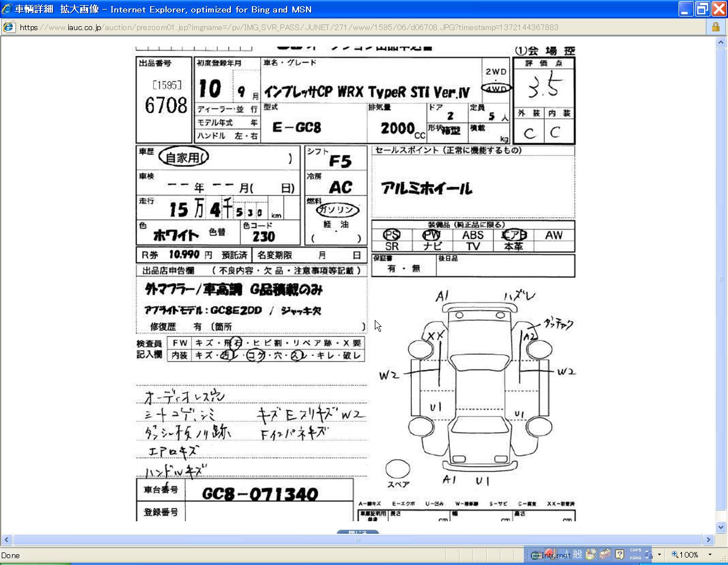Expand the small arrow left of zoom magnifier
Image resolution: width=728 pixels, height=565 pixels.
[659, 555]
